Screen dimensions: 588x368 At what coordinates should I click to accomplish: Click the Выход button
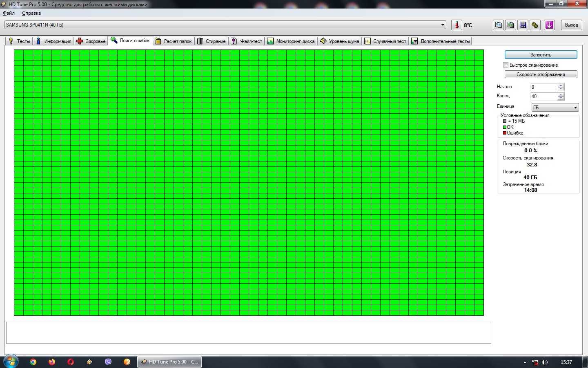click(x=571, y=25)
